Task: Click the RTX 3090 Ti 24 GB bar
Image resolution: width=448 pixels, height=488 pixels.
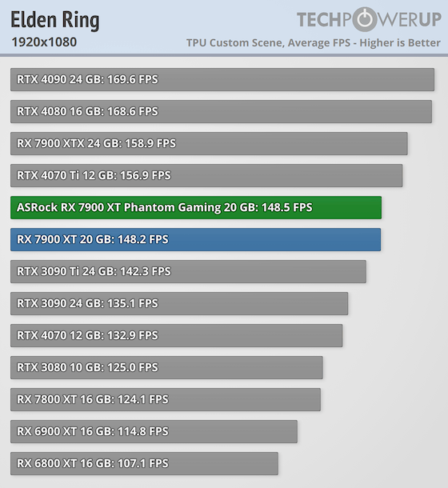Action: [x=188, y=272]
